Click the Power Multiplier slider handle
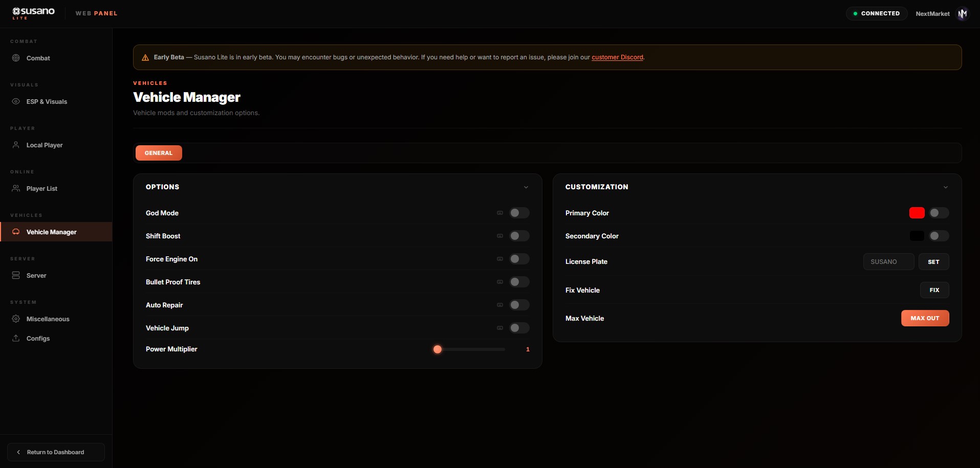This screenshot has width=980, height=468. click(438, 349)
